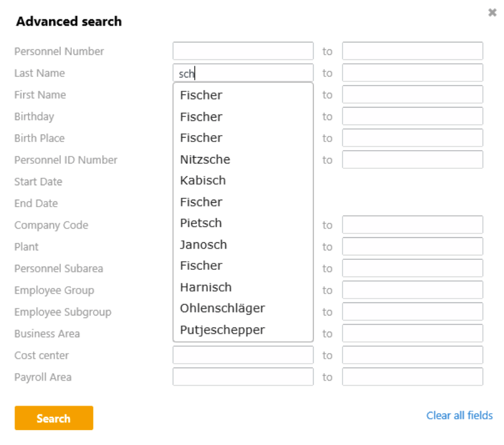Select Ohlenschläger from the list

[x=222, y=309]
